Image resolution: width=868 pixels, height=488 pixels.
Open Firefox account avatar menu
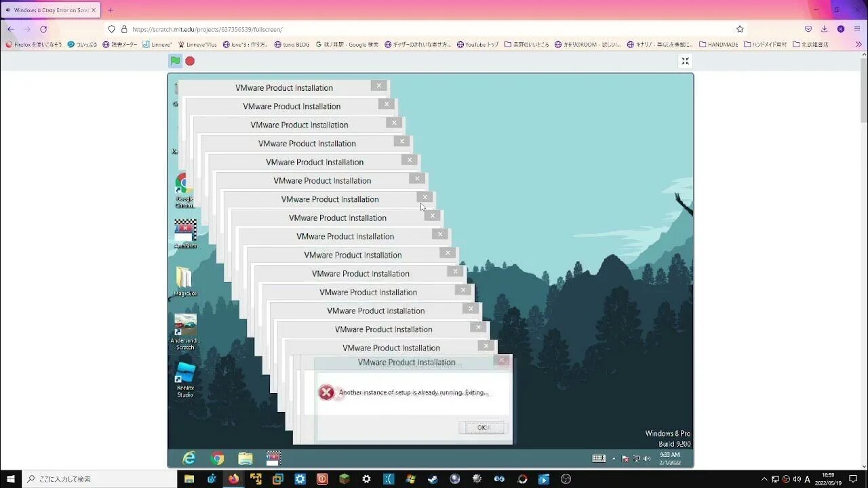tap(841, 29)
